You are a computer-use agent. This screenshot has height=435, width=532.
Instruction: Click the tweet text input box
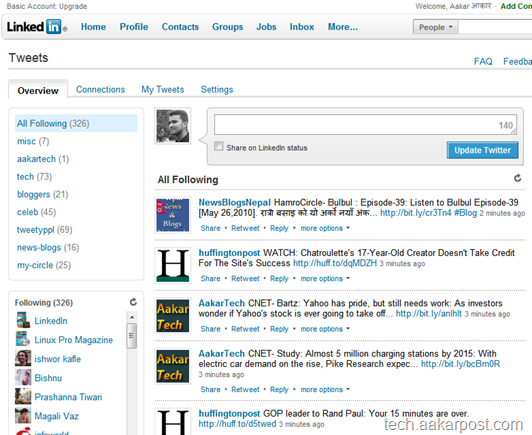(365, 124)
